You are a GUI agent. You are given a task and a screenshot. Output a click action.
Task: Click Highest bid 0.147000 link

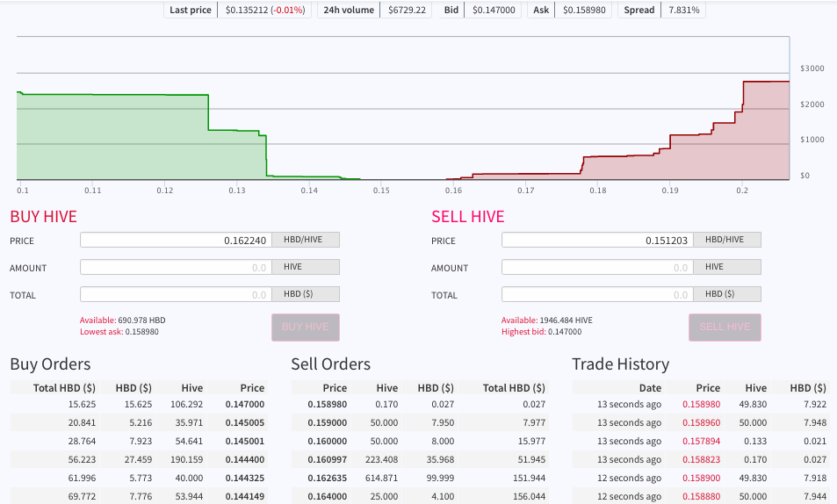541,332
